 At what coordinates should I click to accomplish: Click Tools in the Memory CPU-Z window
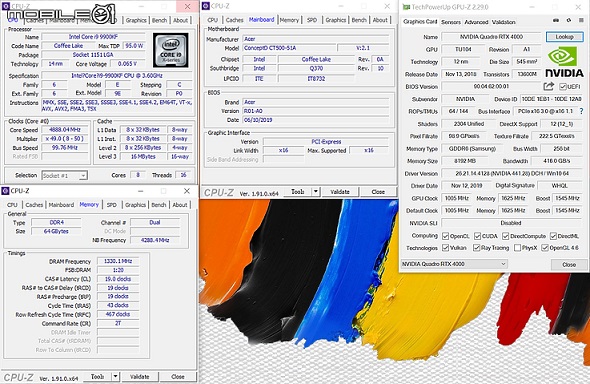(97, 376)
